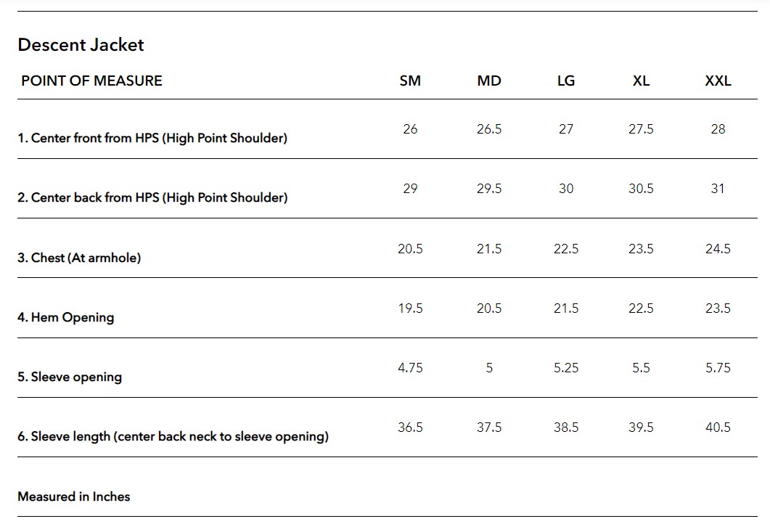The image size is (770, 532).
Task: Select the LG size column header
Action: coord(566,81)
